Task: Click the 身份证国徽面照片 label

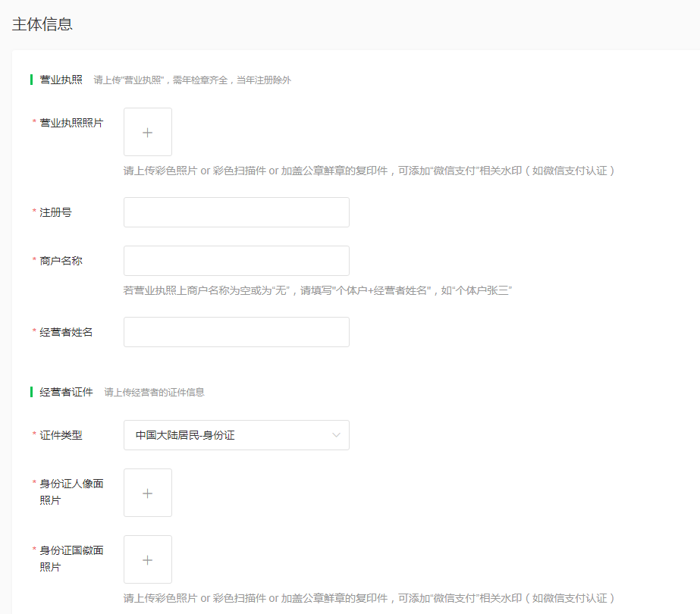Action: tap(71, 559)
